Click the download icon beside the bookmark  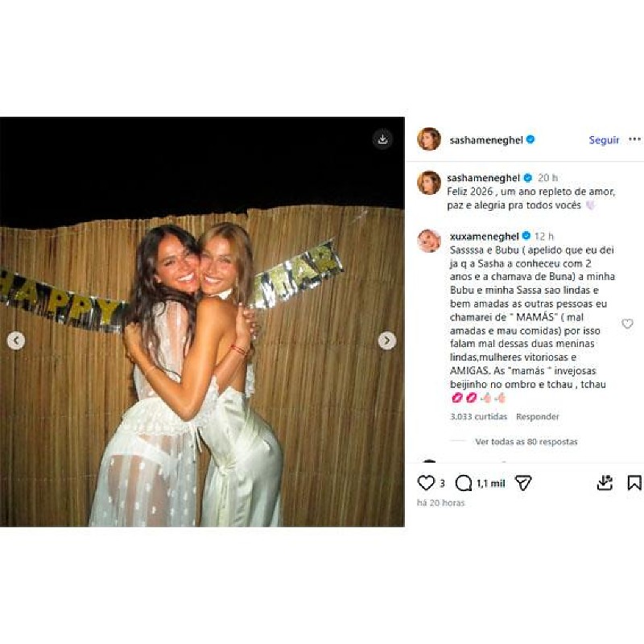(605, 483)
